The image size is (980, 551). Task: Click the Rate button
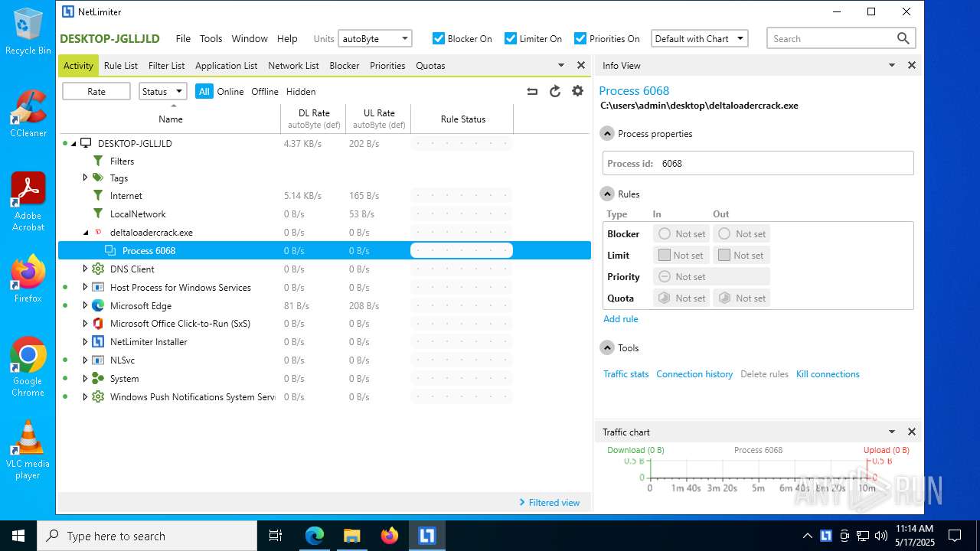click(96, 91)
